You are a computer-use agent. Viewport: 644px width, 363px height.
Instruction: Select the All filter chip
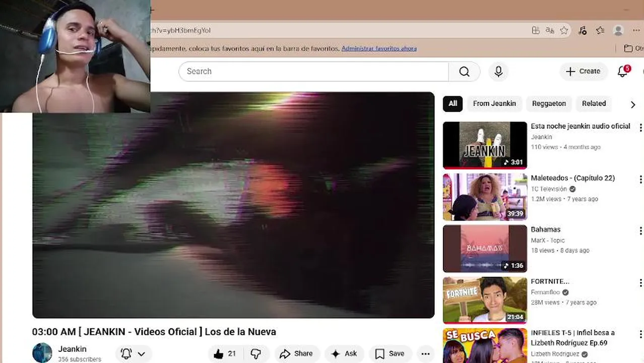[453, 103]
